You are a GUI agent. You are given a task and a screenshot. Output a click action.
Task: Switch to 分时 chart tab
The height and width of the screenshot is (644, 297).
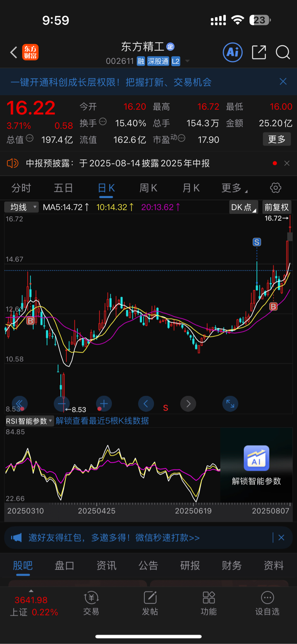pos(21,188)
